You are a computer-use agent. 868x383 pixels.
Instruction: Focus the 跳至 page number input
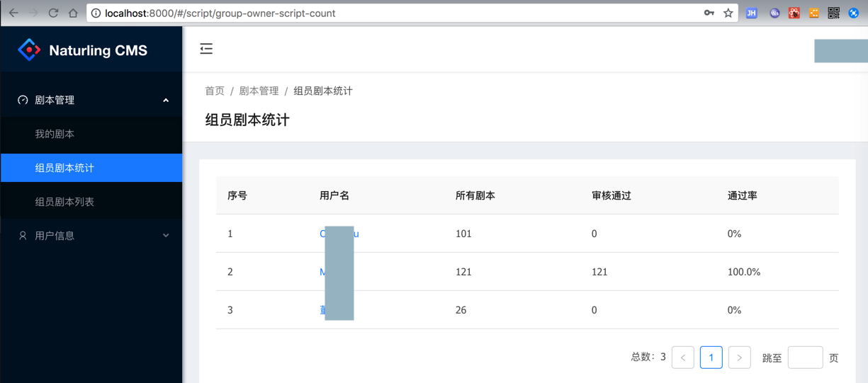point(805,358)
